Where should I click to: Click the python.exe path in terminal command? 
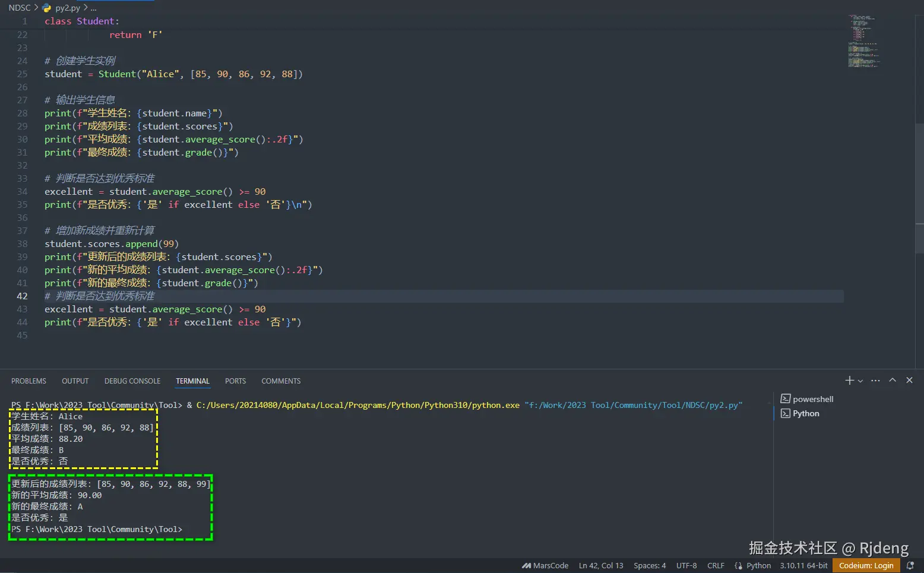tap(358, 405)
